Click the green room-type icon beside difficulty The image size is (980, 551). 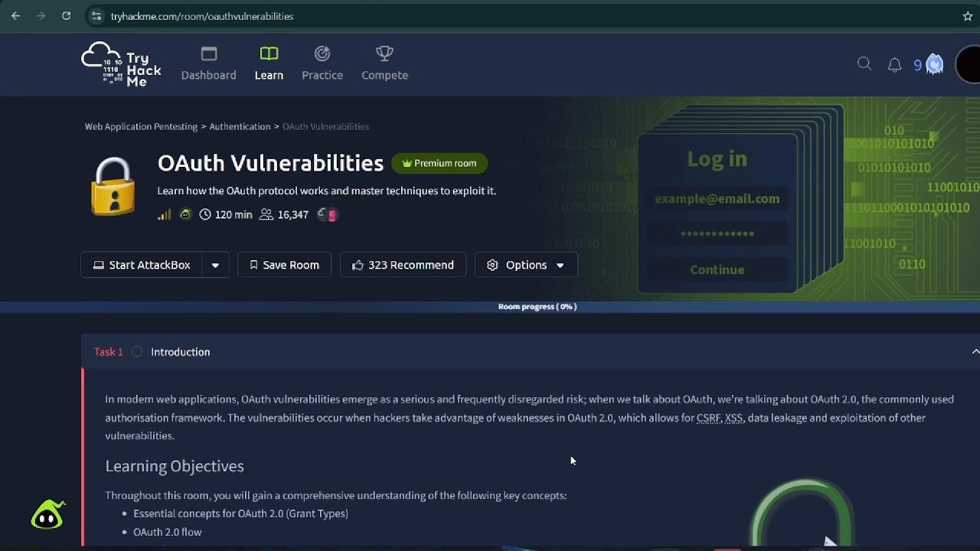coord(185,214)
